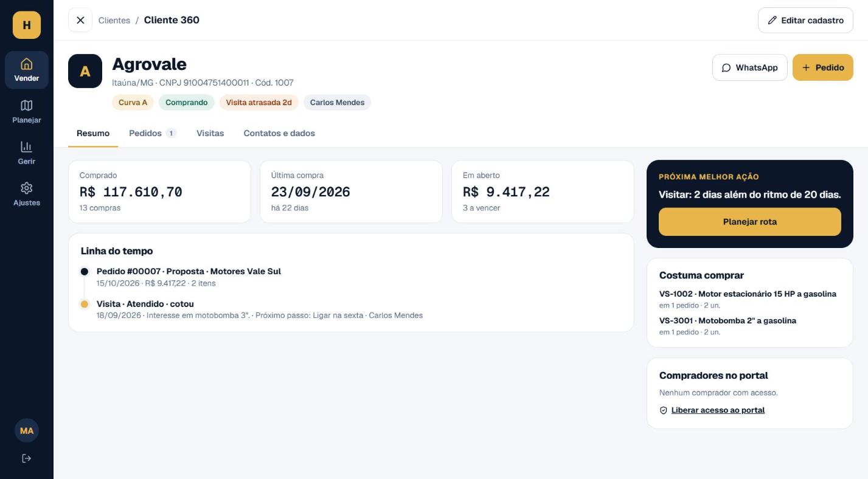Create a new Pedido
Image resolution: width=868 pixels, height=479 pixels.
pyautogui.click(x=823, y=67)
